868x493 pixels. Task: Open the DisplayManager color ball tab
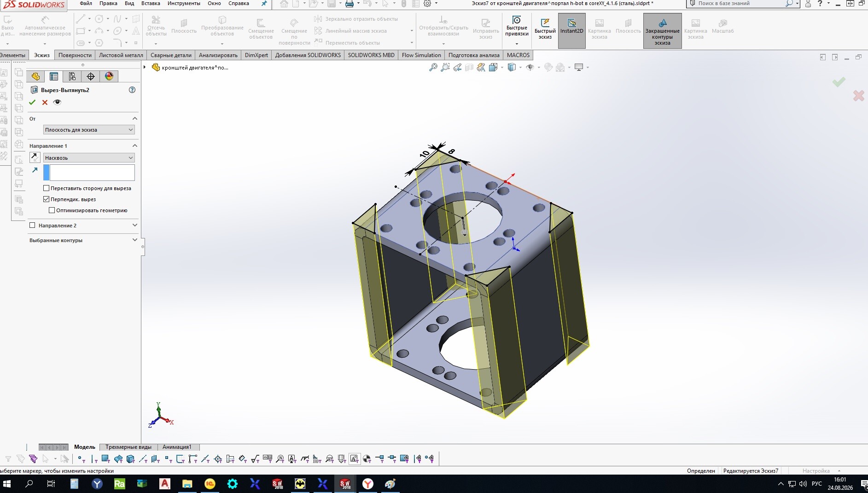(109, 76)
